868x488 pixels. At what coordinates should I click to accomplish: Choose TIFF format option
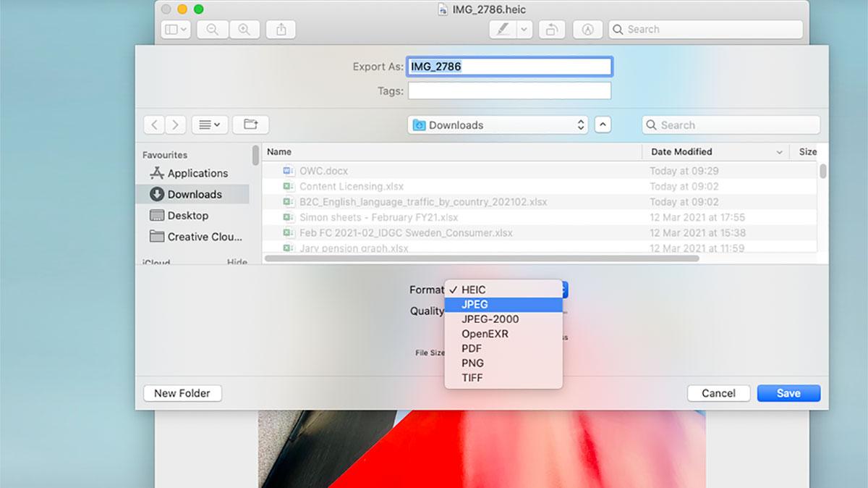(x=503, y=377)
